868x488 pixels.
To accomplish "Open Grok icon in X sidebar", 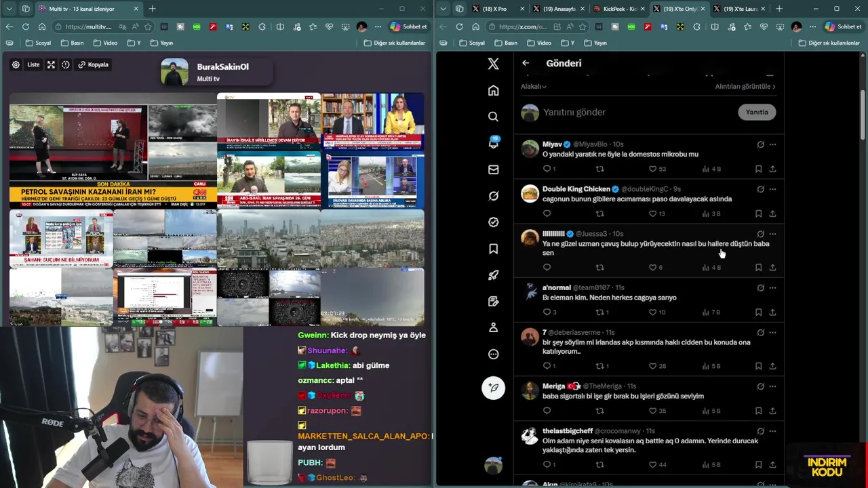I will click(493, 196).
